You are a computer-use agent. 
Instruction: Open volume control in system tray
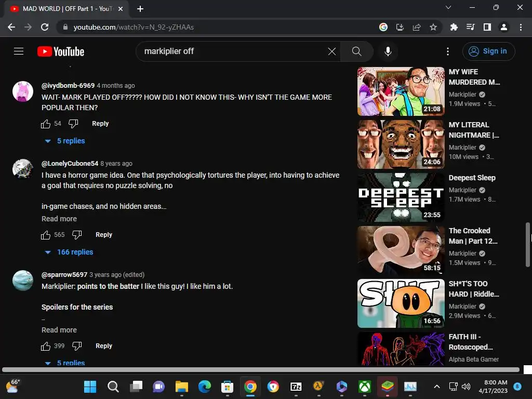[466, 387]
